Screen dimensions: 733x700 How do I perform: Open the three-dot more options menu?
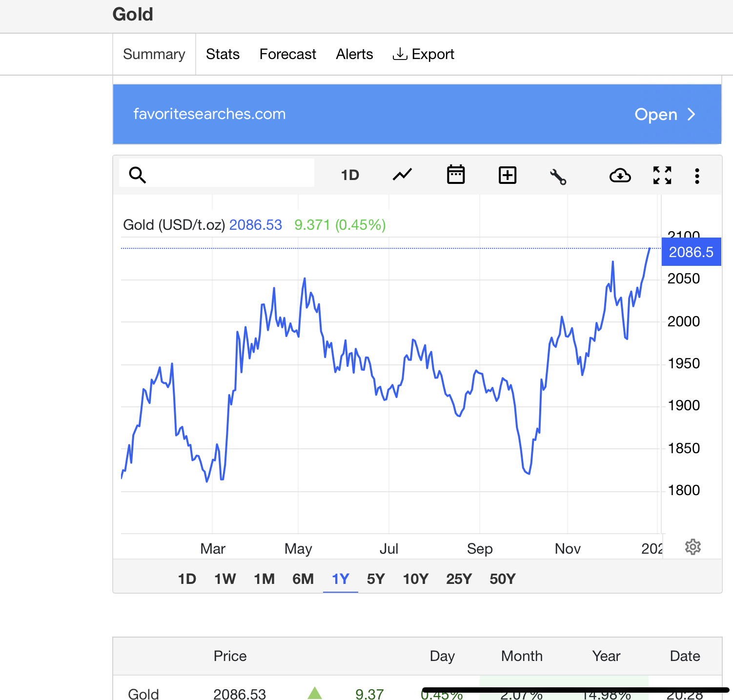pyautogui.click(x=697, y=176)
